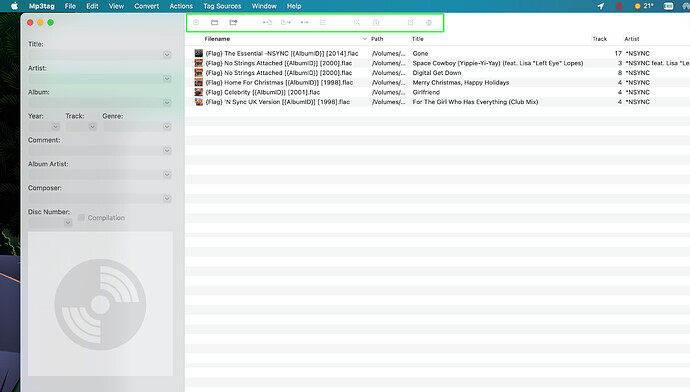The image size is (690, 392).
Task: Open the extended tags list icon
Action: click(323, 22)
